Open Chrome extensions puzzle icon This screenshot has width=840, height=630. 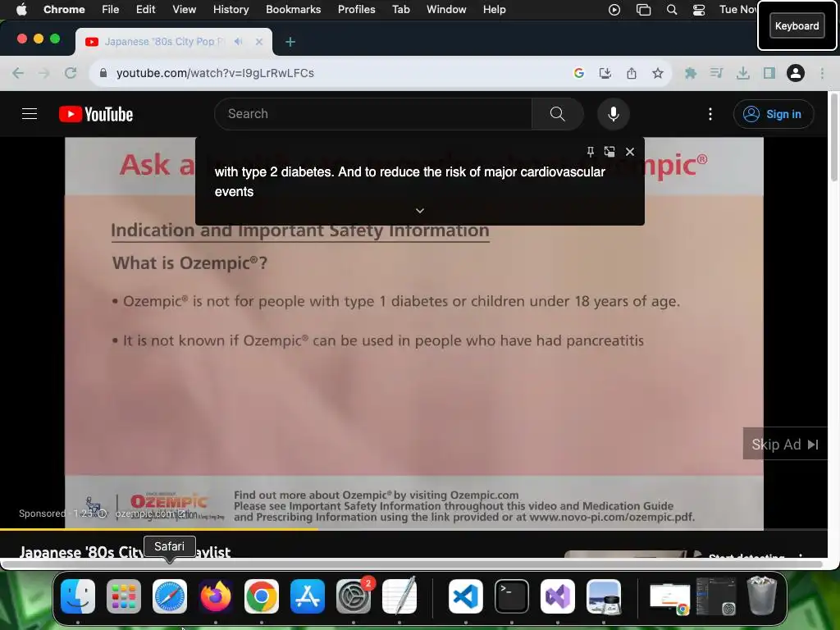(691, 73)
